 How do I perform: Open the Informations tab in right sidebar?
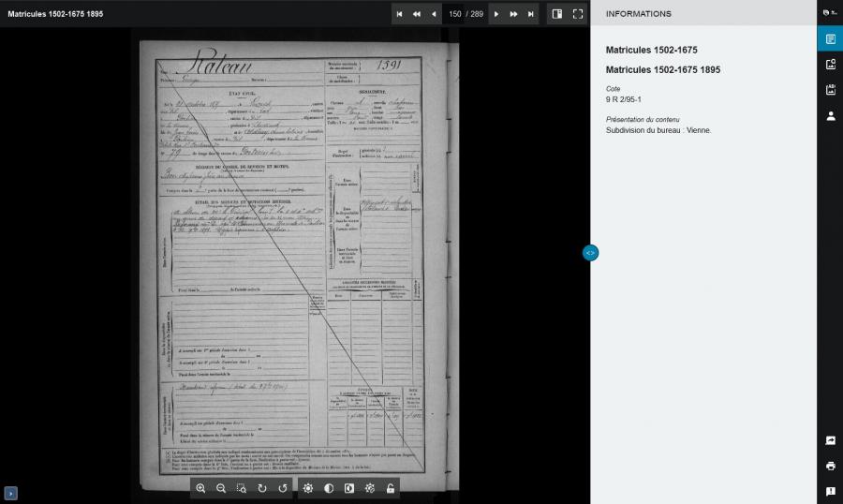click(830, 38)
